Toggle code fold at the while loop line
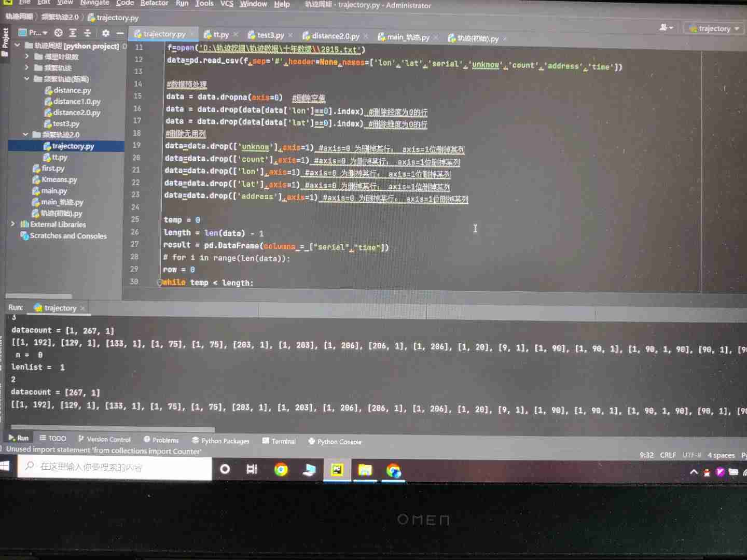This screenshot has height=560, width=747. coord(160,283)
